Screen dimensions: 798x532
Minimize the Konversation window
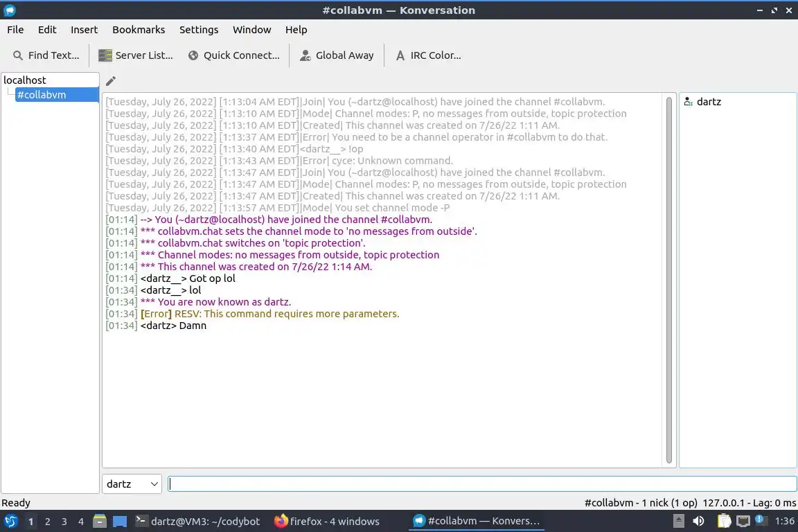pyautogui.click(x=759, y=10)
